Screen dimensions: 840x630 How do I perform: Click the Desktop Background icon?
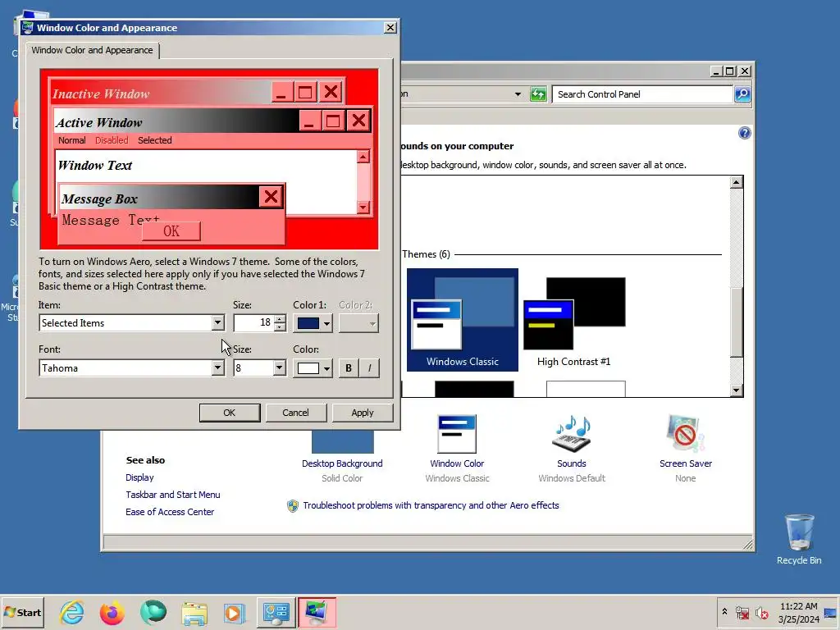point(342,441)
